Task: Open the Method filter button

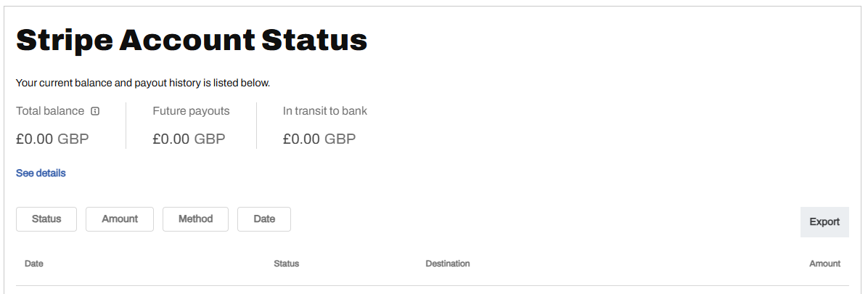Action: 195,219
